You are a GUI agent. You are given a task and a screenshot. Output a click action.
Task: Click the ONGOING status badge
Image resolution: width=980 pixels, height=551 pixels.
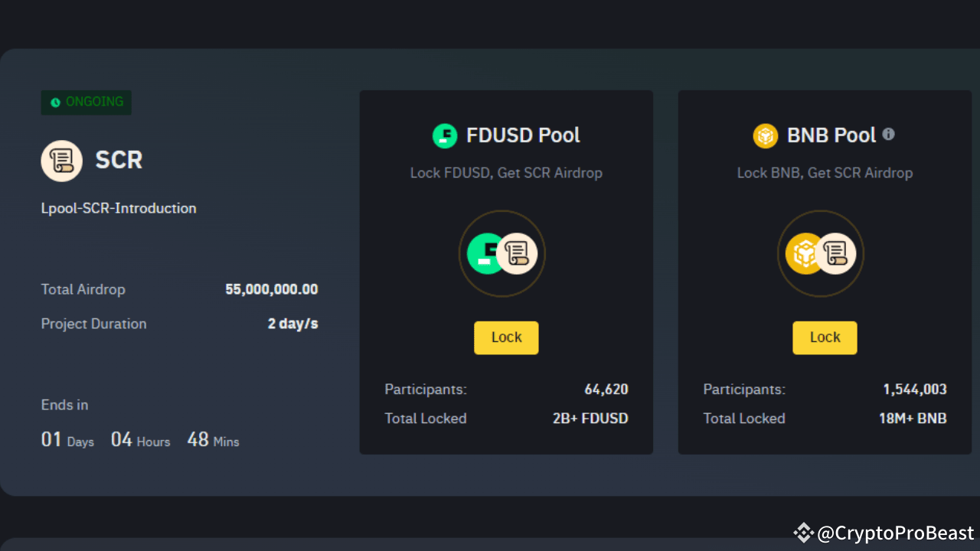tap(86, 101)
